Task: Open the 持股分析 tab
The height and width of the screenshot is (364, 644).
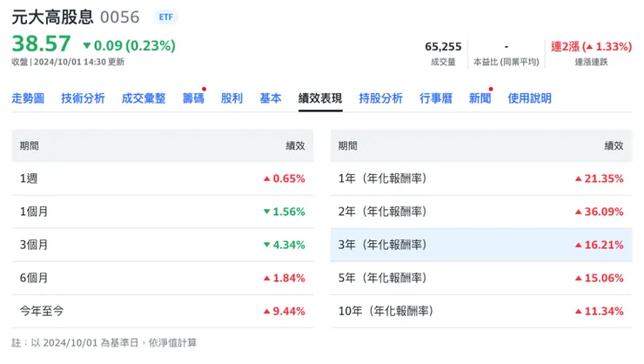Action: (x=380, y=98)
